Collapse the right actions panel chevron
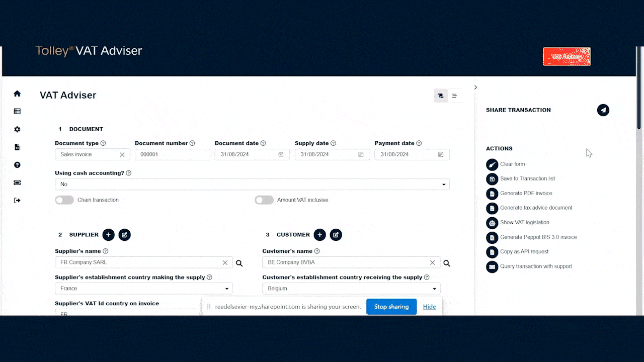The width and height of the screenshot is (644, 362). click(x=475, y=87)
